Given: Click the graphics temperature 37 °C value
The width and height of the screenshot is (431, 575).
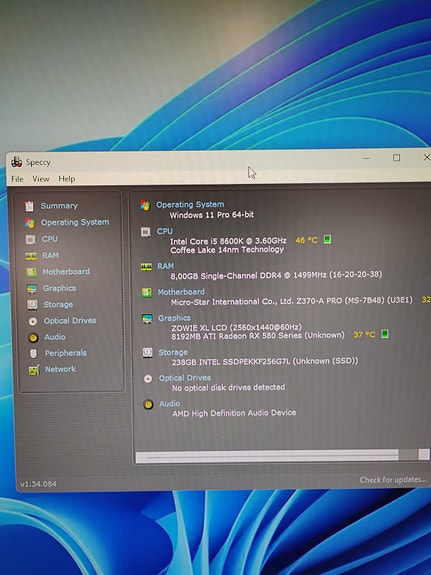Looking at the screenshot, I should pyautogui.click(x=364, y=335).
